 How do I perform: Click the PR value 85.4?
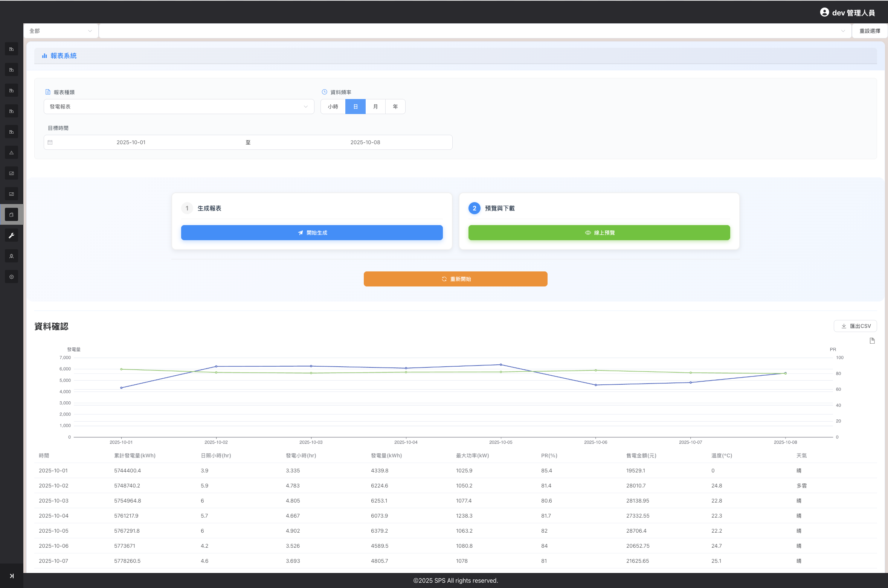[546, 471]
